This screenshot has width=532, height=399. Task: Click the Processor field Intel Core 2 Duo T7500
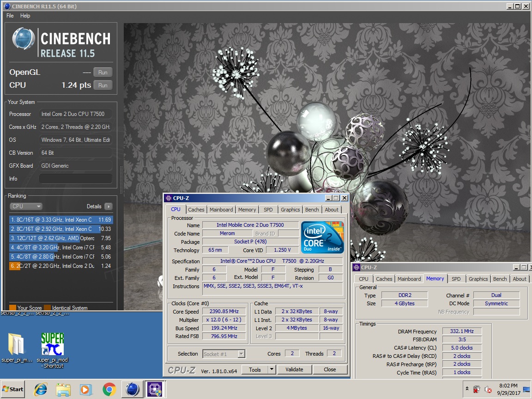[76, 114]
